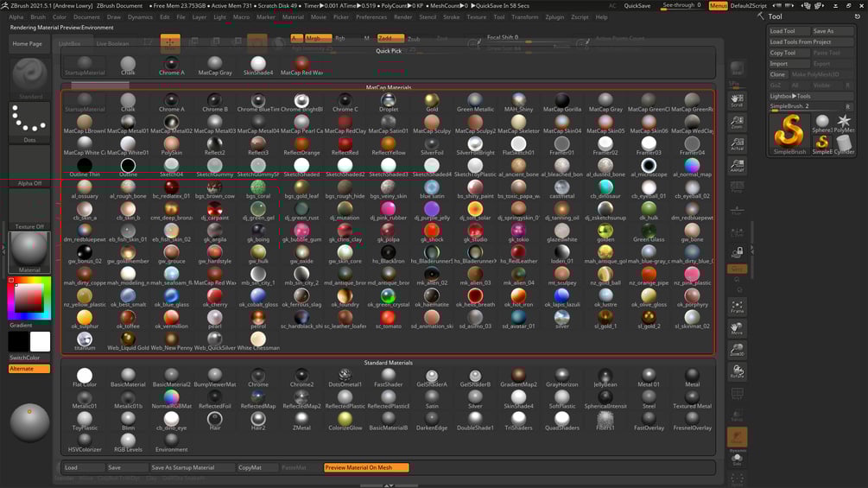The image size is (868, 488).
Task: Open the Material menu
Action: coord(293,17)
